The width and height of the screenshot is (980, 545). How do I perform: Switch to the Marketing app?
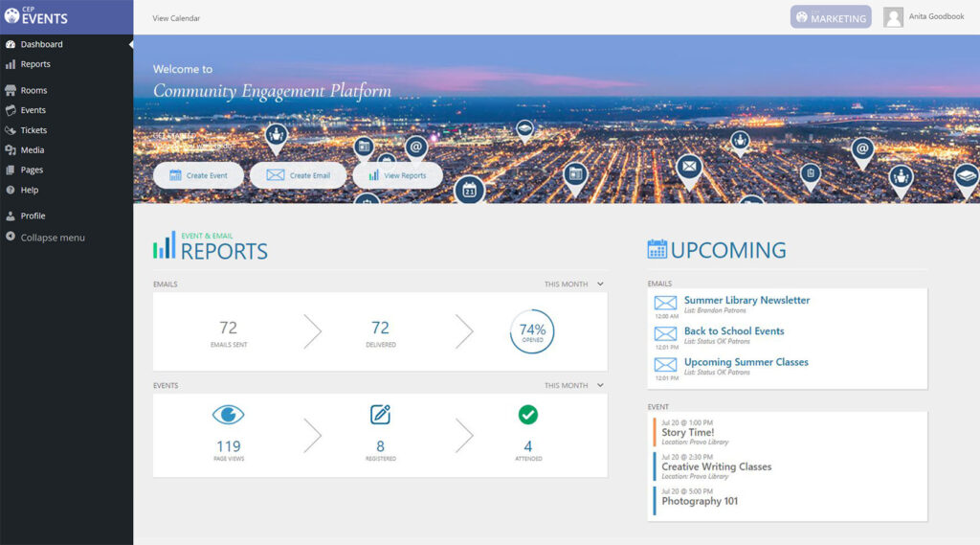pyautogui.click(x=830, y=17)
